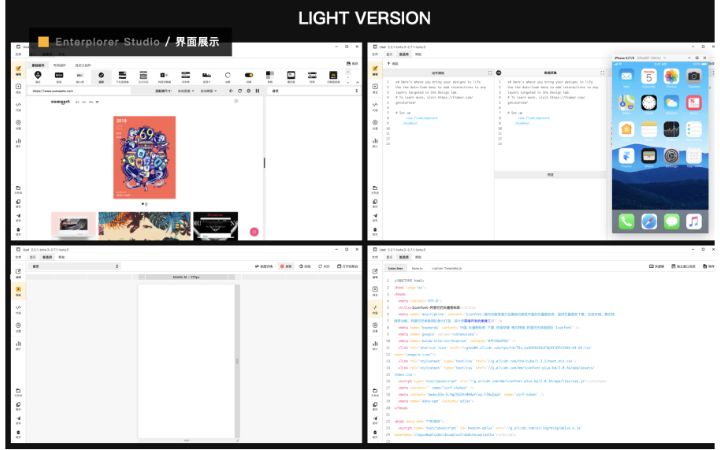Expand left code panel to fullscreen

coord(489,73)
